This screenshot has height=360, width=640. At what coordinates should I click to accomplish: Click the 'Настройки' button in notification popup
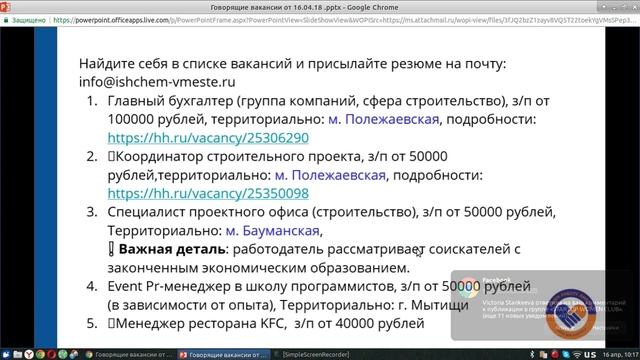pos(605,328)
